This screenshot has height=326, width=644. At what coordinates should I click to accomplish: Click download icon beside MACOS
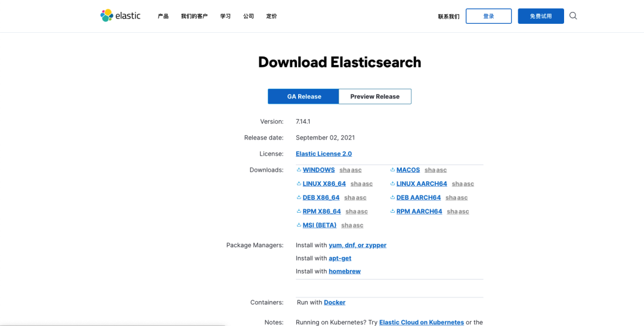tap(392, 170)
